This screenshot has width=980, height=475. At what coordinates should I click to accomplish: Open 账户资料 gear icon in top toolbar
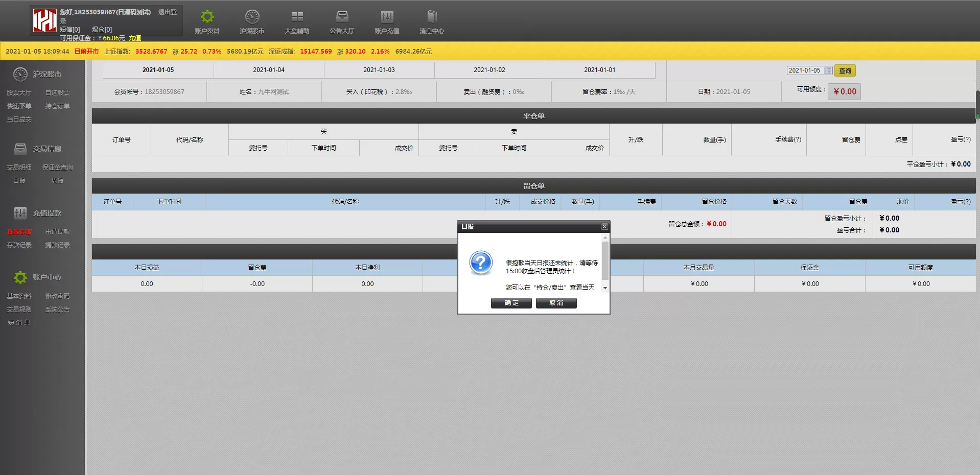(207, 17)
